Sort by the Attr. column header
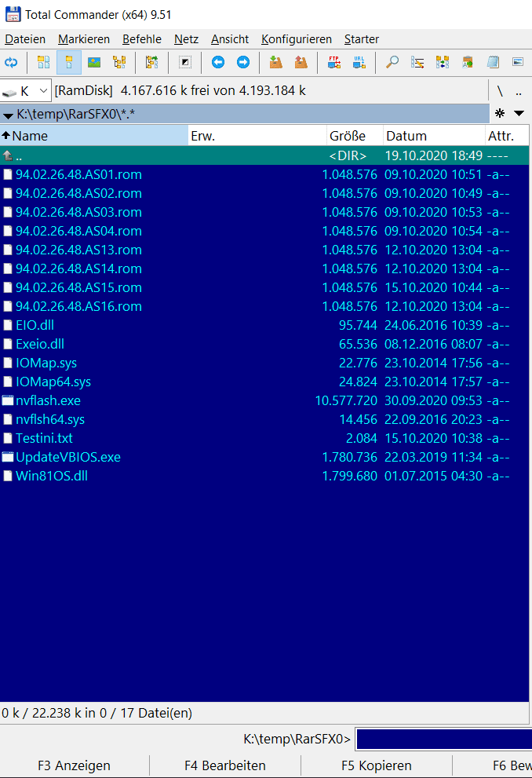 [x=507, y=136]
